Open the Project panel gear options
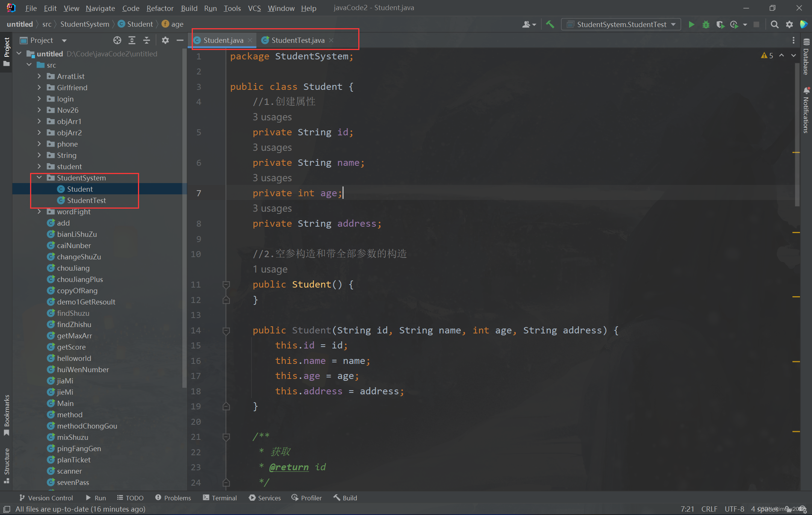The image size is (812, 515). point(165,40)
